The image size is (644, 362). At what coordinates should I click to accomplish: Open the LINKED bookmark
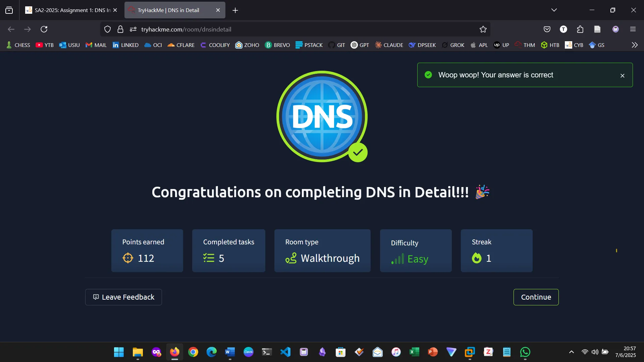(x=129, y=45)
